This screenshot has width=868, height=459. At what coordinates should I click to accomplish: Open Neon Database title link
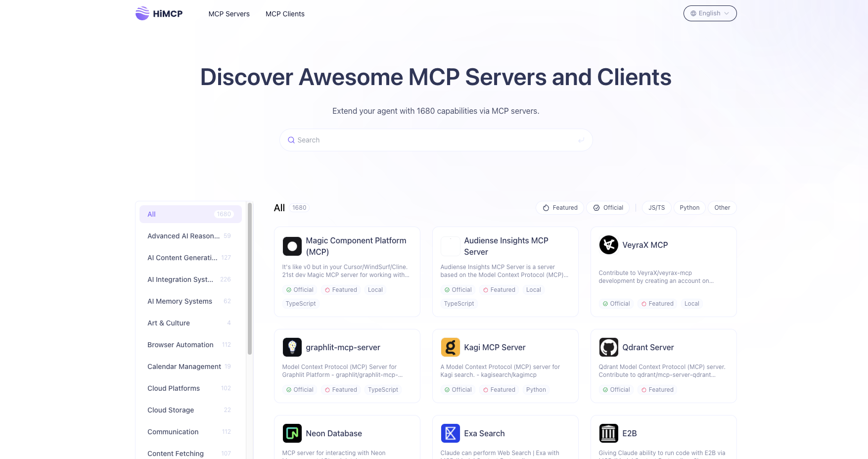pyautogui.click(x=334, y=433)
